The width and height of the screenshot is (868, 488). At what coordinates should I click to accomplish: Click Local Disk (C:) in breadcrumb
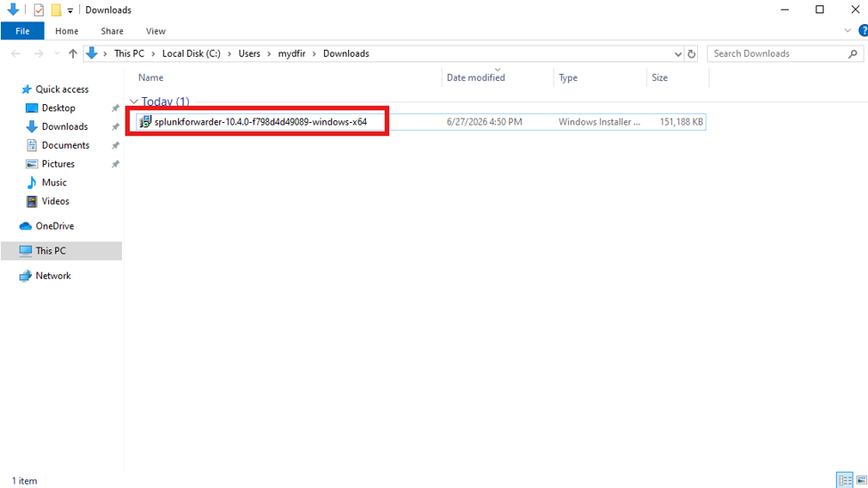click(x=191, y=53)
